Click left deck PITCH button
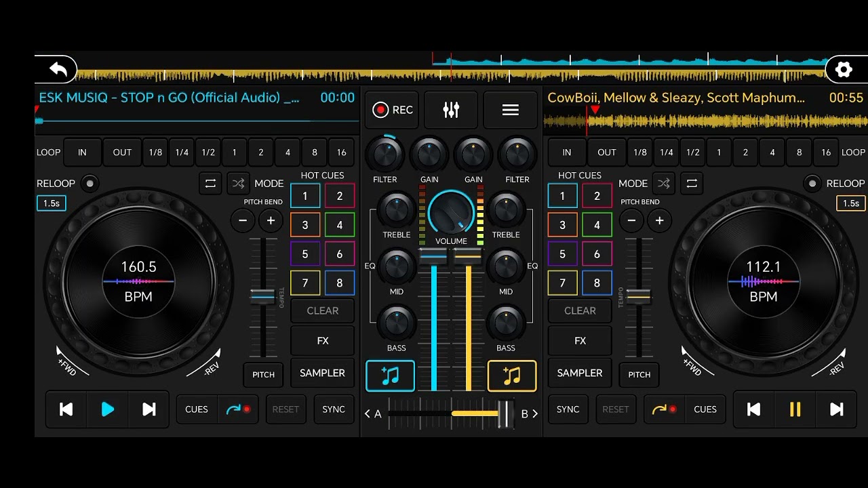 point(264,374)
